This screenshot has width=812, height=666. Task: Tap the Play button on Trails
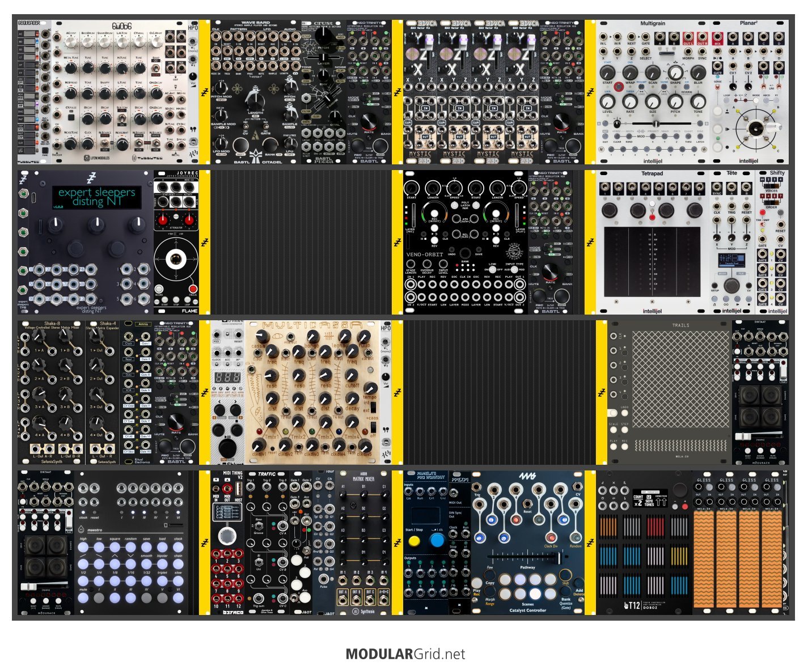614,447
